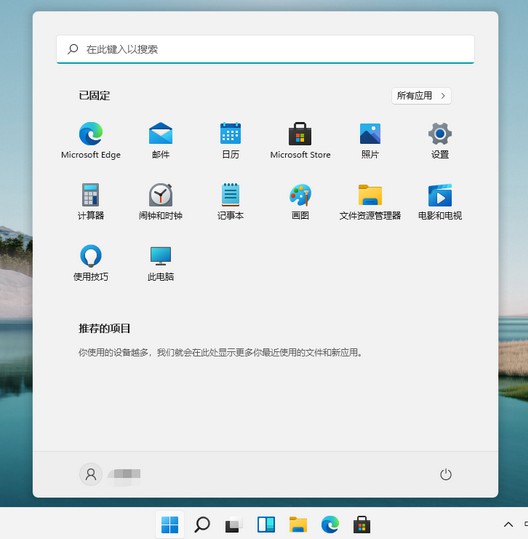528x539 pixels.
Task: Open Widgets panel from taskbar
Action: [x=266, y=525]
